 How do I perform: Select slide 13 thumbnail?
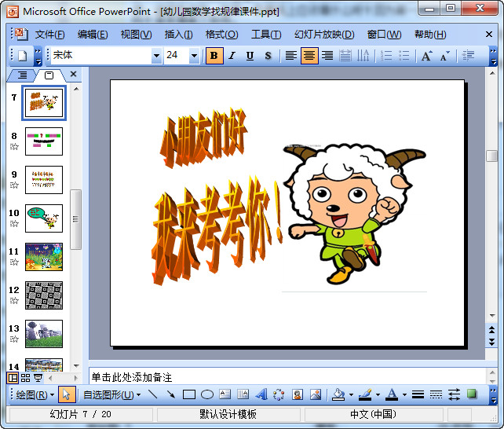44,334
